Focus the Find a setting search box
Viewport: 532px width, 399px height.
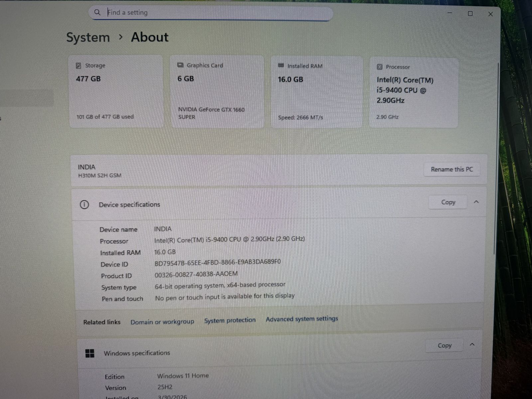213,13
